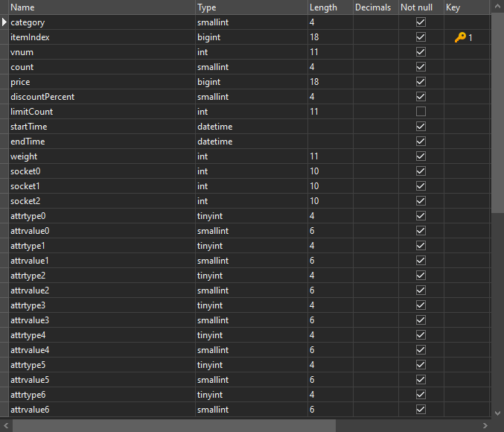Open the datetime type cell for endTime
The height and width of the screenshot is (432, 504).
pyautogui.click(x=250, y=142)
